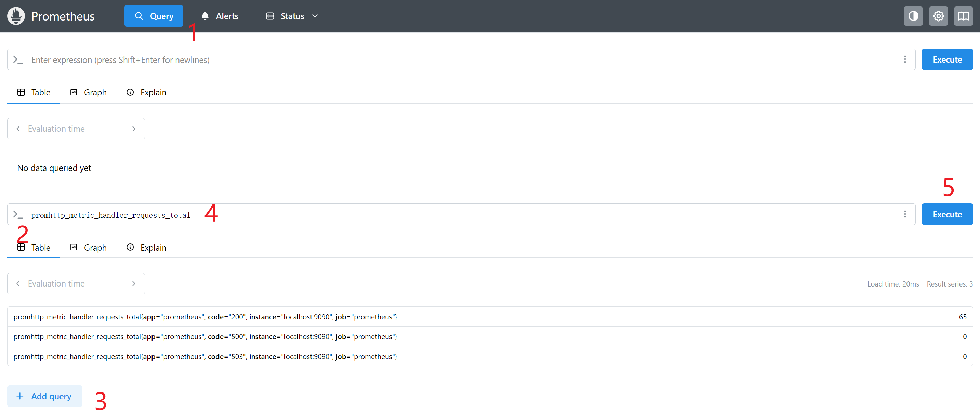This screenshot has height=413, width=980.
Task: Click the promhttp_metric_handler_requests_total expression field
Action: click(x=461, y=214)
